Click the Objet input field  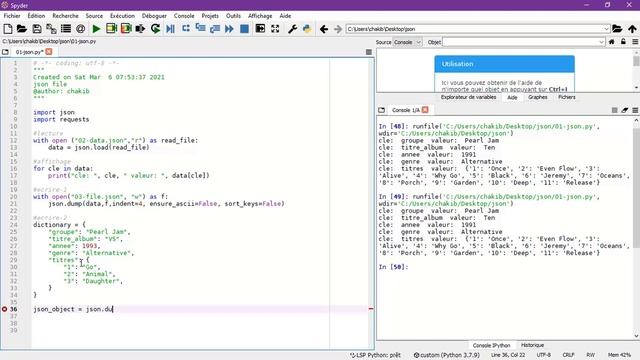520,42
